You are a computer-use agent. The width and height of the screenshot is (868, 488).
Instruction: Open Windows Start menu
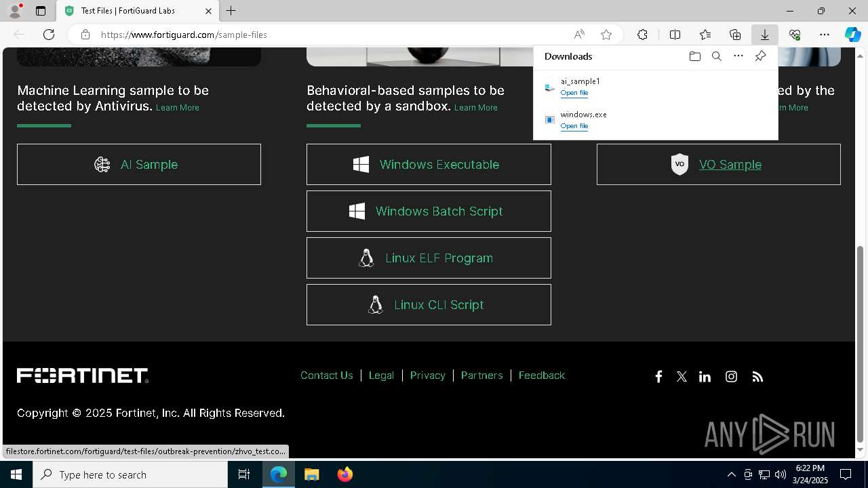pos(16,474)
